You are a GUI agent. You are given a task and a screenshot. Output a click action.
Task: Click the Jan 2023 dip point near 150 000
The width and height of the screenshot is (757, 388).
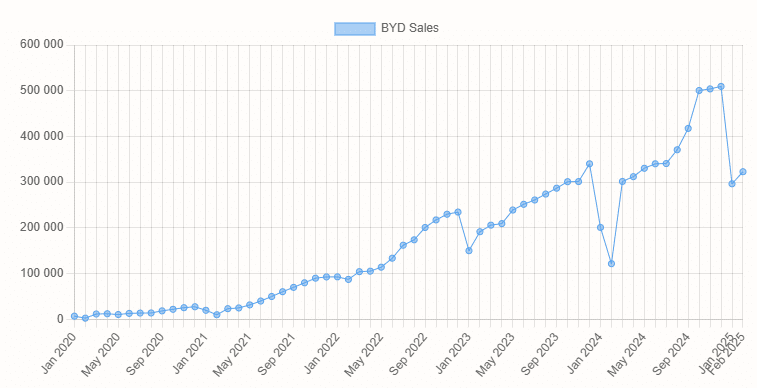[469, 250]
